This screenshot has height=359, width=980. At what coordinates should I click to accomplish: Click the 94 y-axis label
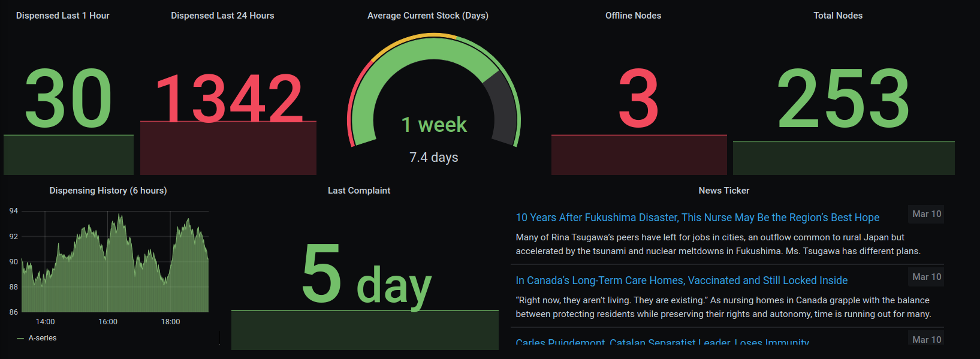pyautogui.click(x=14, y=211)
